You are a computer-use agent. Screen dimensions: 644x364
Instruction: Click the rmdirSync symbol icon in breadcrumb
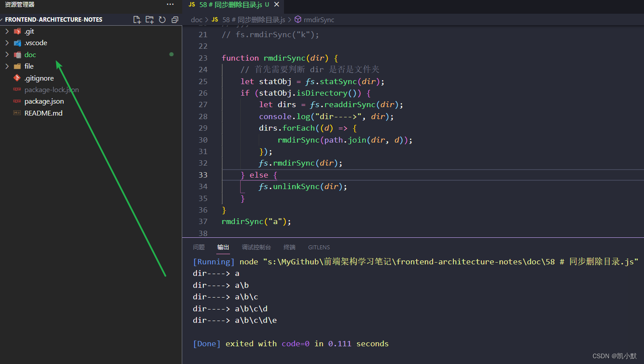point(298,19)
